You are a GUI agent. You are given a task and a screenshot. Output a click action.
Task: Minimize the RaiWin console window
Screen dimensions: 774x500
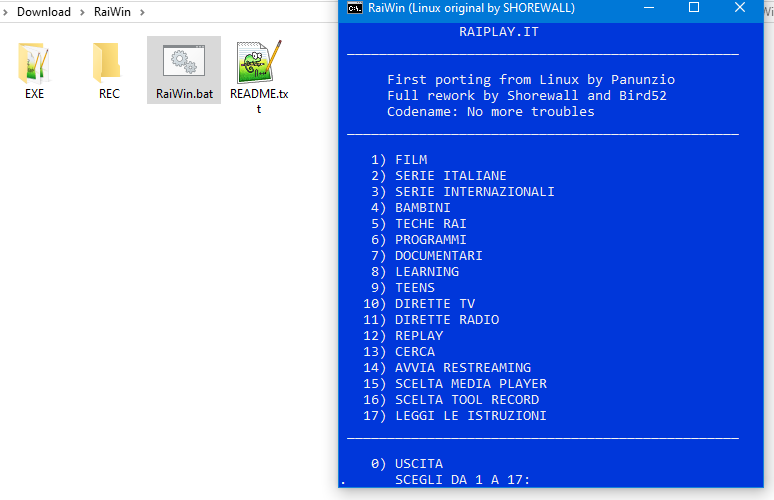pos(648,8)
